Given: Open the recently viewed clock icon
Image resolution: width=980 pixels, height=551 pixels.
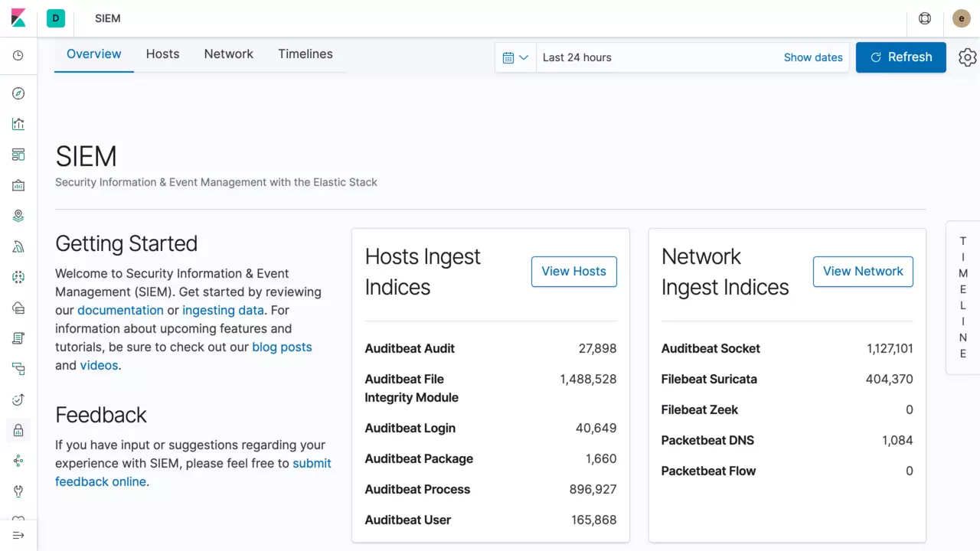Looking at the screenshot, I should tap(18, 56).
